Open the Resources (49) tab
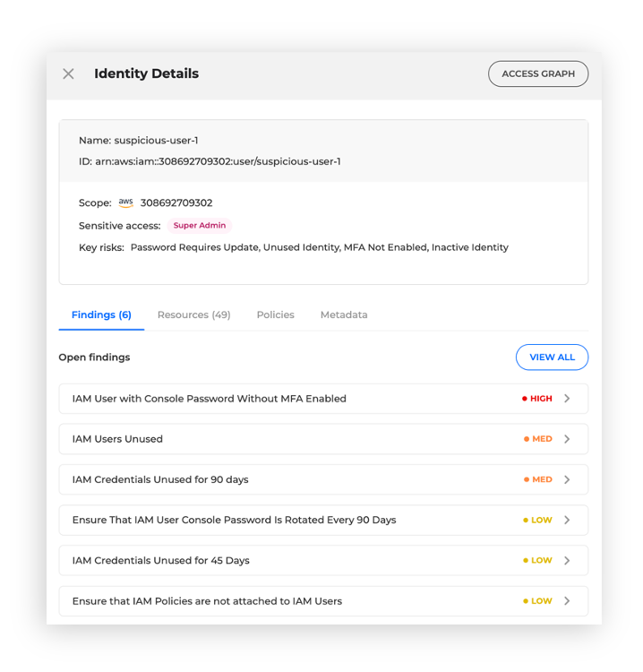 193,315
